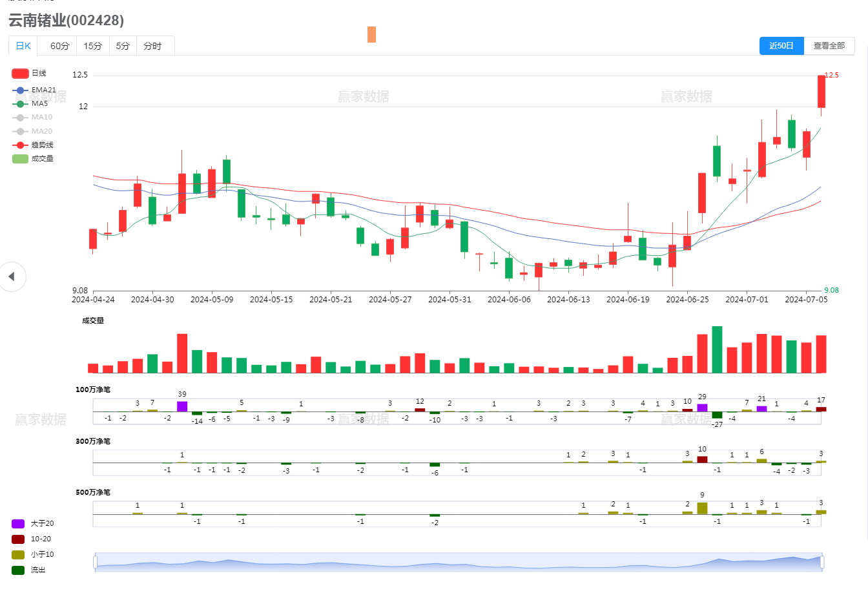The image size is (868, 593).
Task: Click the 500万净笔 section label
Action: 93,492
